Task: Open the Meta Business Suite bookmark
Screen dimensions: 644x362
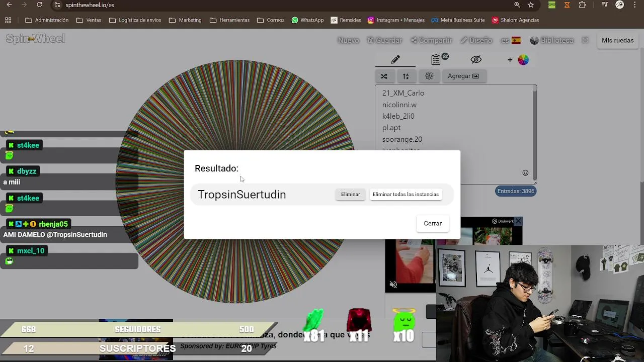Action: [x=458, y=20]
